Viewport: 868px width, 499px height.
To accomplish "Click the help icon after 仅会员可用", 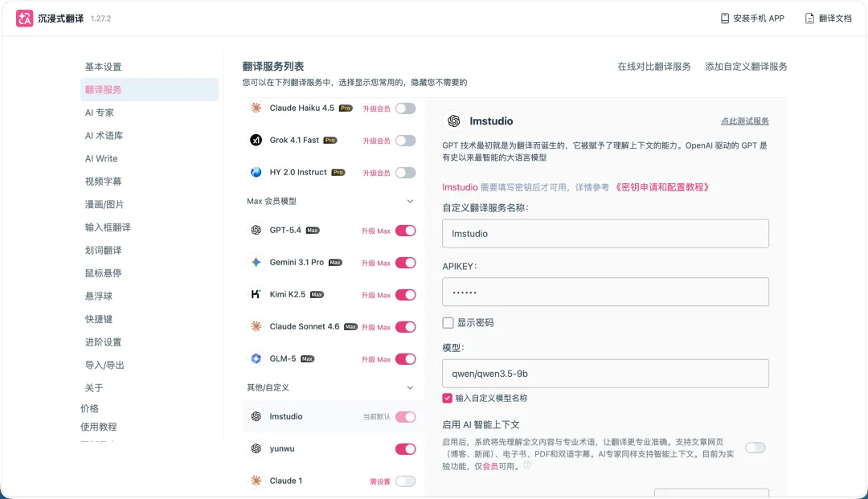I will [x=527, y=464].
